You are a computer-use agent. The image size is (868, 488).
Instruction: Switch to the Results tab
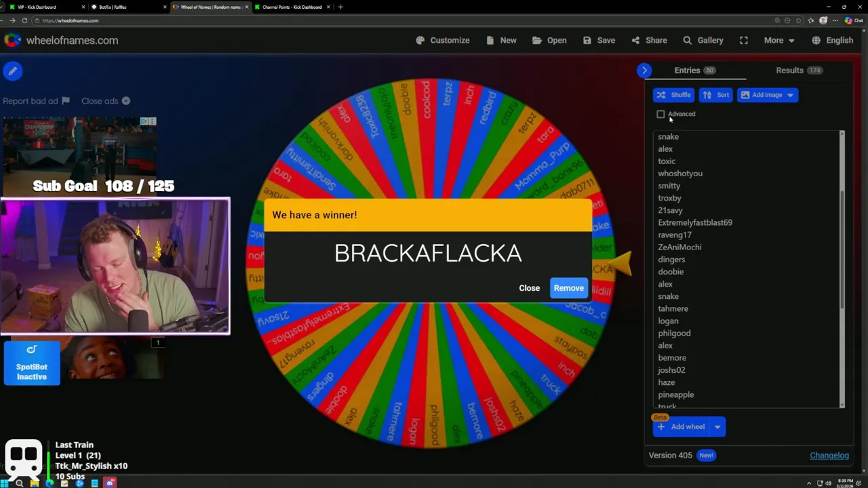click(799, 70)
